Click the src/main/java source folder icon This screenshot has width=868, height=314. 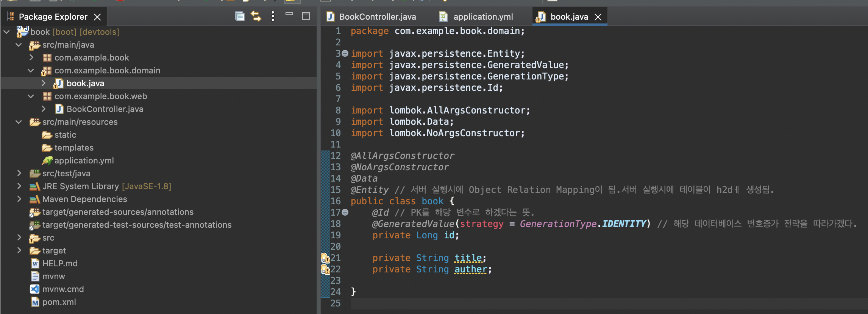click(x=35, y=45)
